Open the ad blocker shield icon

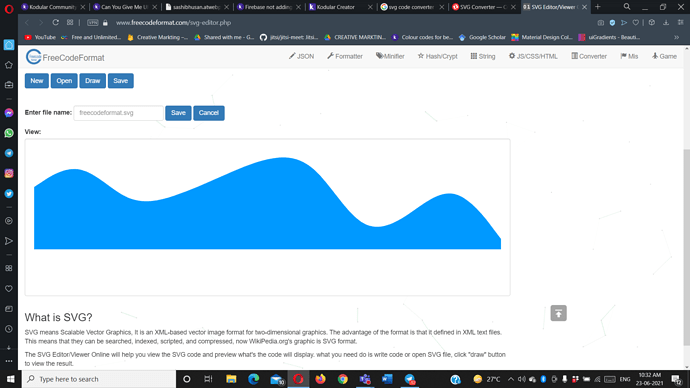(x=612, y=22)
